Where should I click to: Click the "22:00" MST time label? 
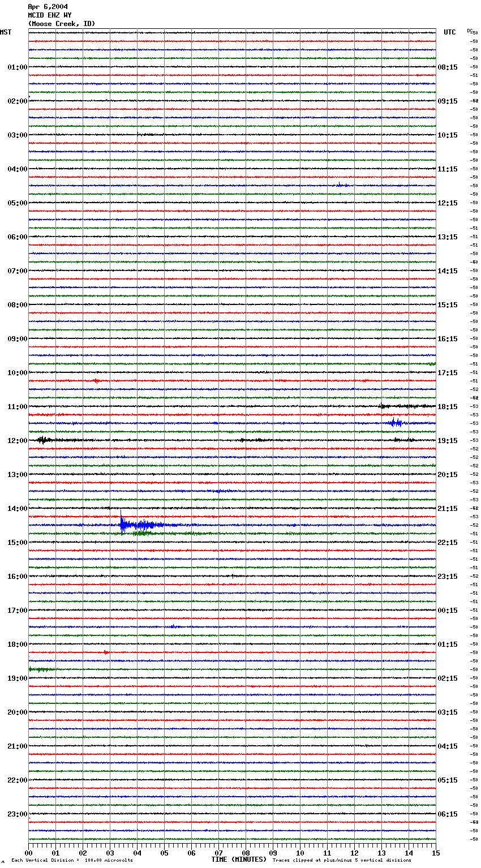[18, 780]
